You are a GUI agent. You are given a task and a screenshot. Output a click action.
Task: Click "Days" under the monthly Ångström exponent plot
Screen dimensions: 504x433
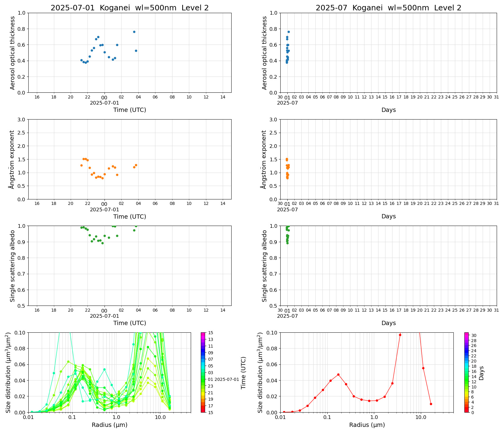tap(389, 216)
